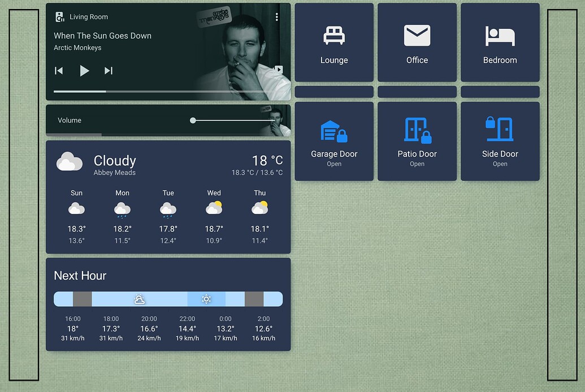The image size is (585, 392).
Task: Toggle the Side Door open state
Action: pyautogui.click(x=500, y=141)
